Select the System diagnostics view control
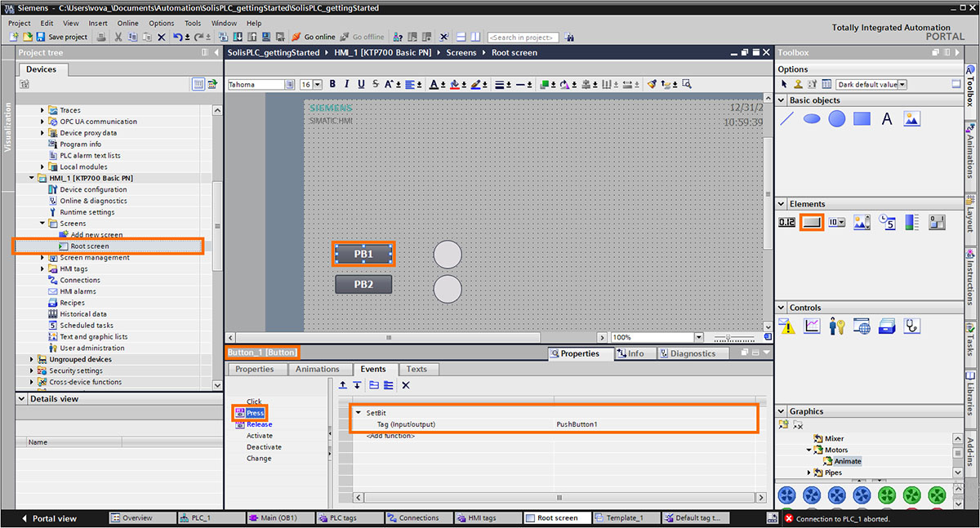This screenshot has height=528, width=980. coord(912,326)
